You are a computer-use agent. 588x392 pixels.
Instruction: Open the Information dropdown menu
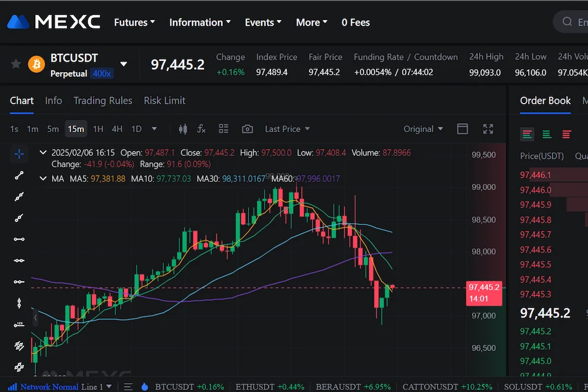pyautogui.click(x=200, y=23)
